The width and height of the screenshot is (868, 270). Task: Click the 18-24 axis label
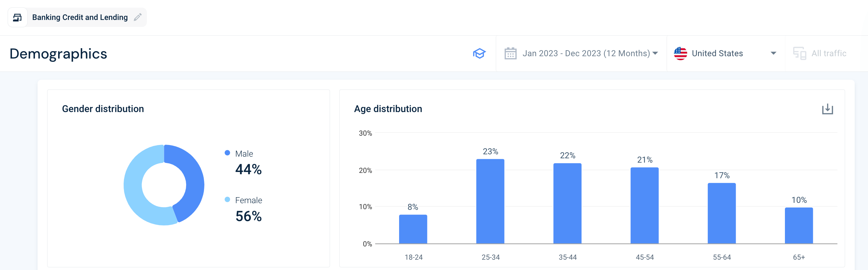click(413, 257)
